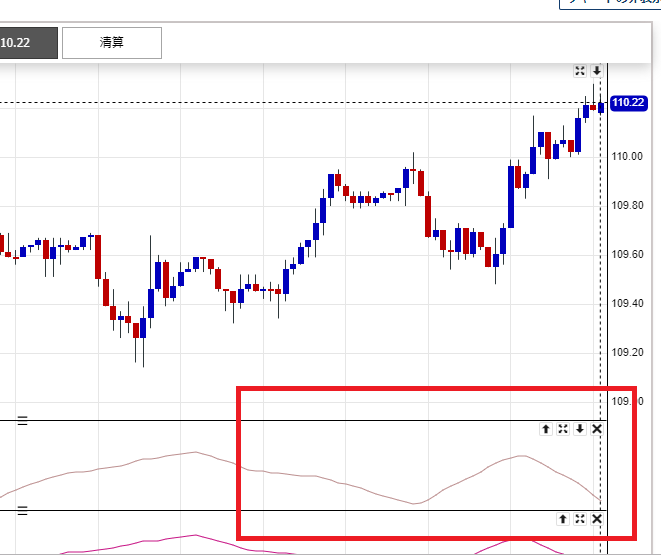This screenshot has height=555, width=661.
Task: Move the main chart pane down
Action: click(x=597, y=70)
